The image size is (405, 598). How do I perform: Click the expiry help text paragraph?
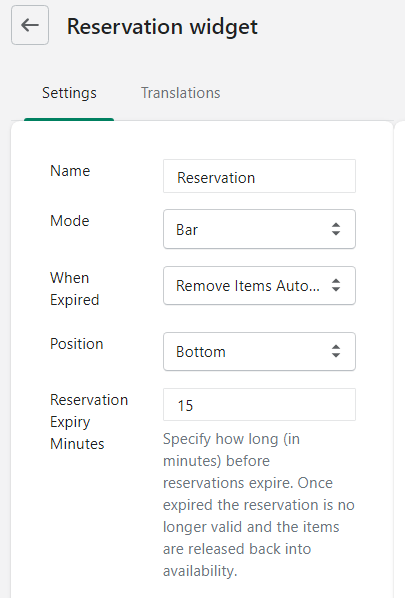(259, 505)
